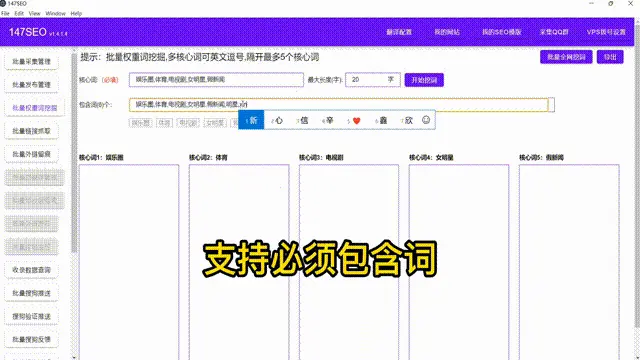Screen dimensions: 640x360
Task: Select the first IME candidate 新
Action: tap(251, 120)
